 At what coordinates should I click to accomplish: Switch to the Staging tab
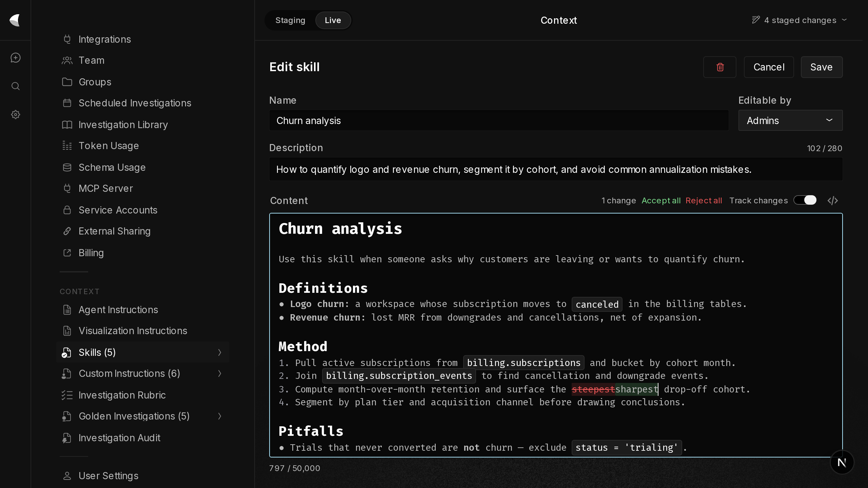click(290, 20)
